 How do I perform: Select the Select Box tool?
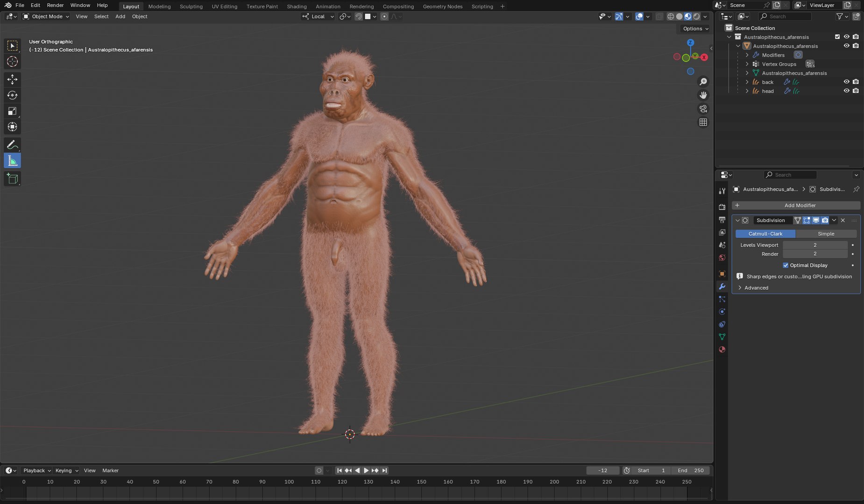(13, 46)
